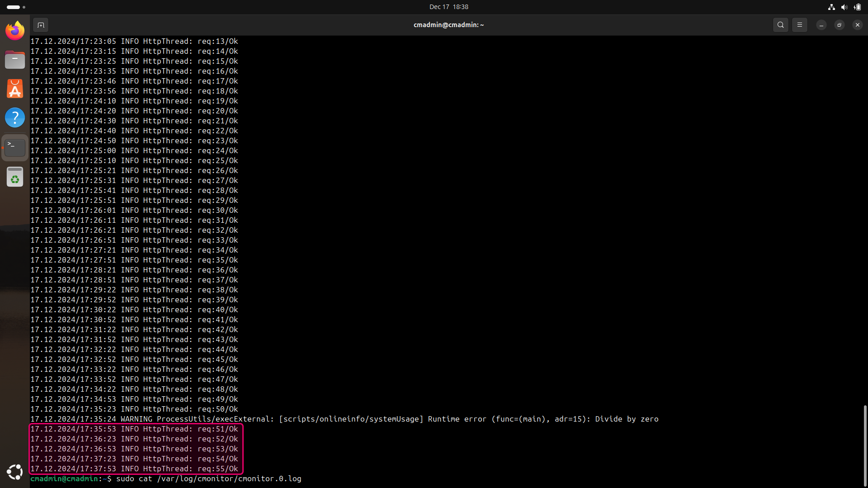Click the sudo cat command text
The height and width of the screenshot is (488, 868).
(x=209, y=479)
